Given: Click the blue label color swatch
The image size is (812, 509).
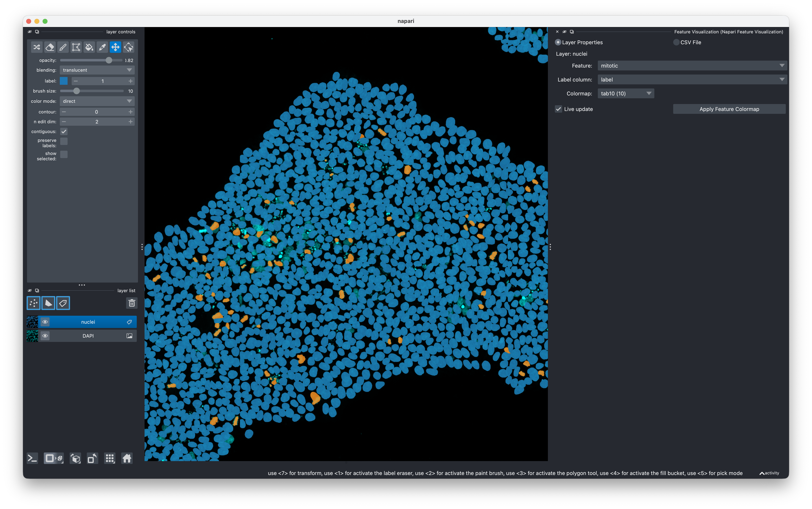Looking at the screenshot, I should tap(64, 81).
